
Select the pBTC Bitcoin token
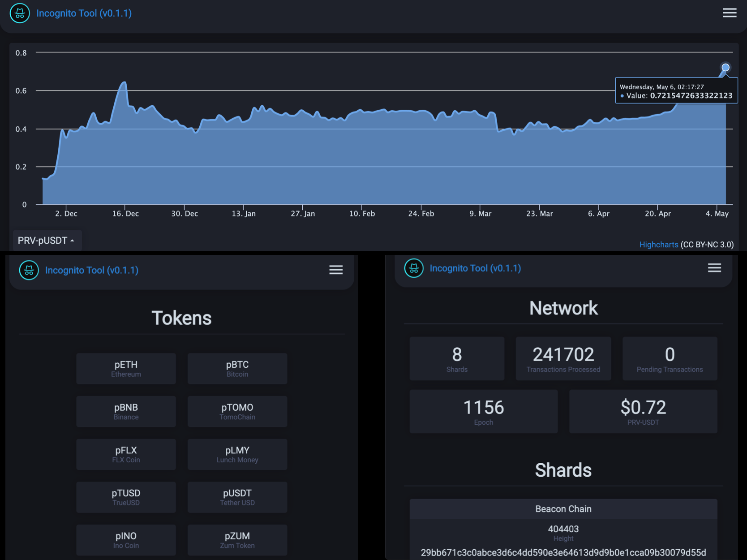tap(237, 369)
